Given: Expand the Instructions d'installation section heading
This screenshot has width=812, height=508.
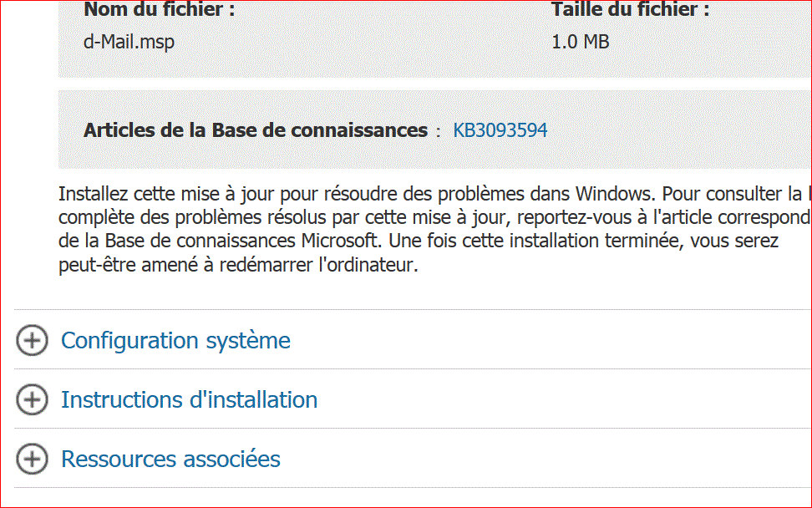Looking at the screenshot, I should coord(189,400).
